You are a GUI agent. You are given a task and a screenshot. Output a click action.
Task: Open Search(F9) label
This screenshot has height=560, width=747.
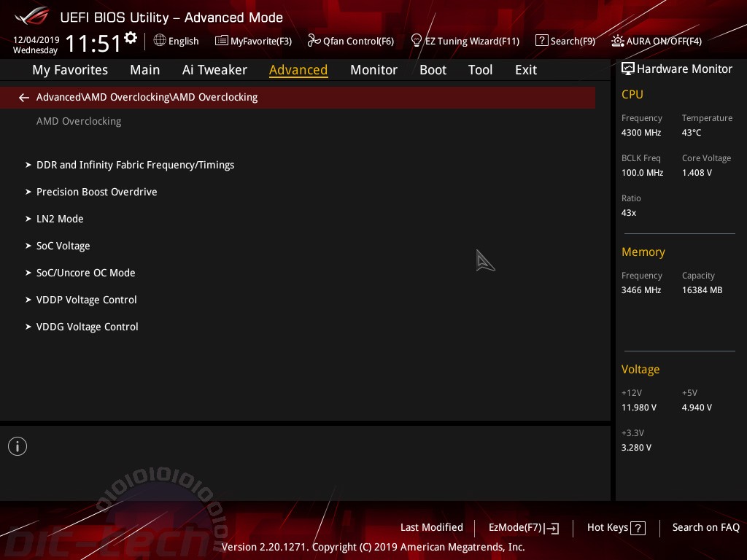pyautogui.click(x=573, y=41)
